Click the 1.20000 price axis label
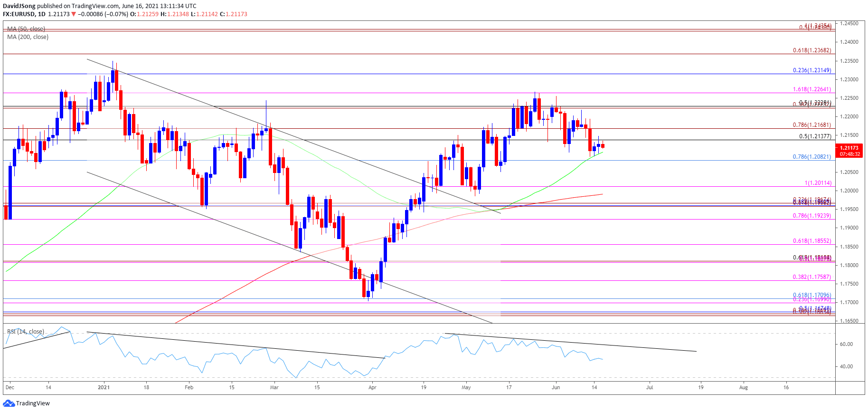Screen dimensions: 868x412 pyautogui.click(x=849, y=191)
